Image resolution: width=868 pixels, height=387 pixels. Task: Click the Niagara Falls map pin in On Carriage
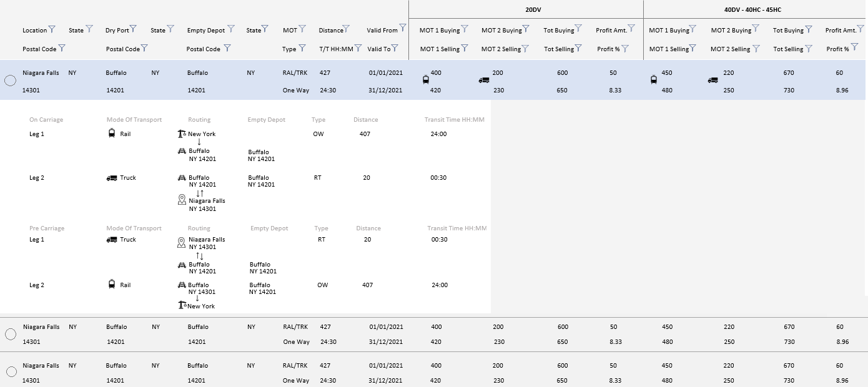[182, 200]
